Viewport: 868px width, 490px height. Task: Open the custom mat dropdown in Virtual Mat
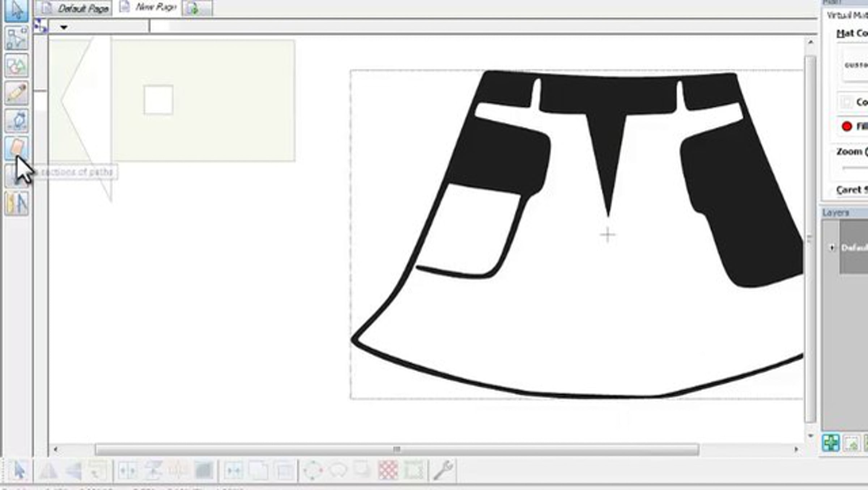(855, 65)
